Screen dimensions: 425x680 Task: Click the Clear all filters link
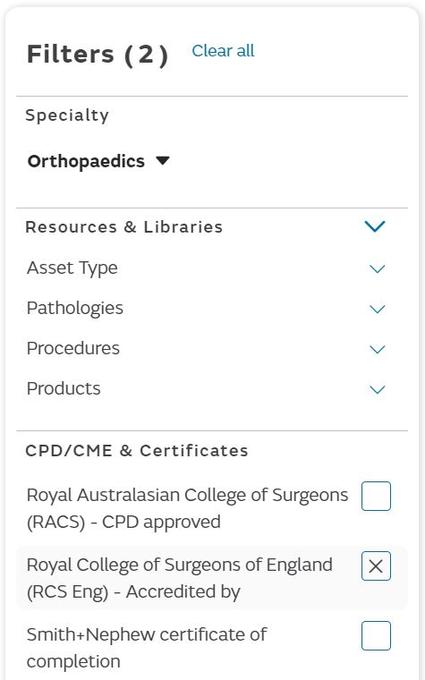point(223,51)
